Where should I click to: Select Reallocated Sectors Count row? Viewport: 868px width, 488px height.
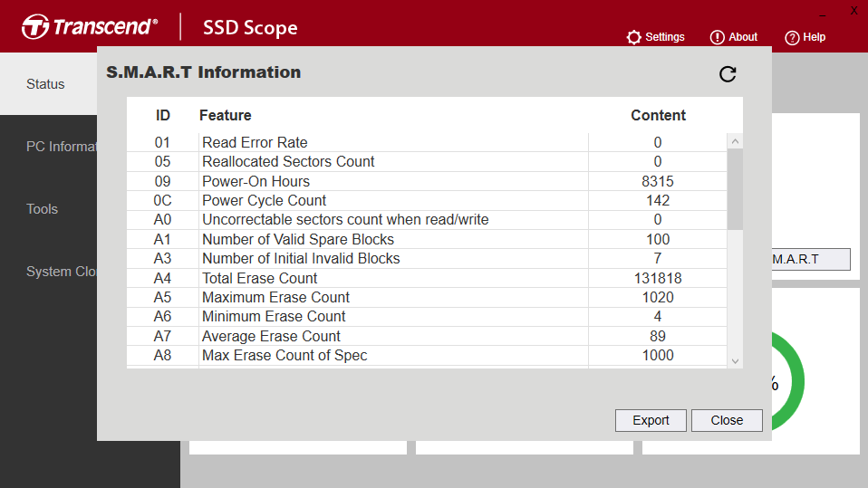[x=427, y=161]
